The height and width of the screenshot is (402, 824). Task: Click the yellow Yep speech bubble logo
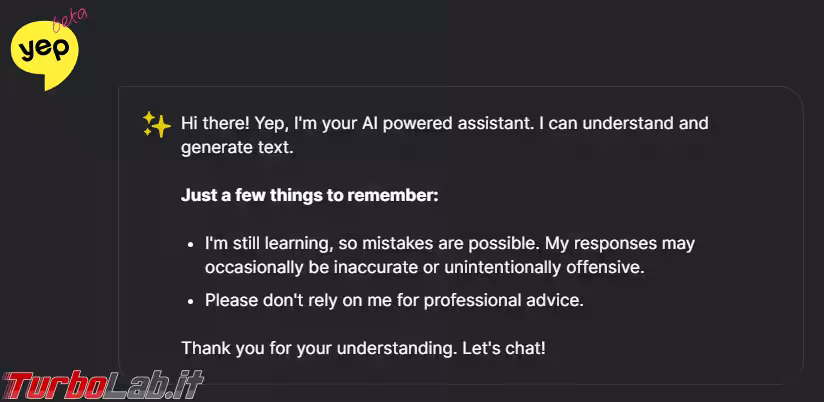(x=44, y=55)
